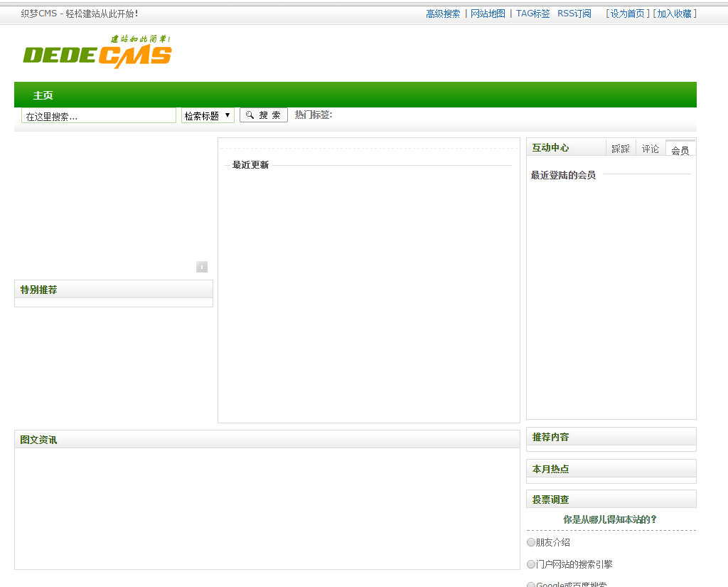Open the 高级搜索 link
This screenshot has width=728, height=587.
443,14
